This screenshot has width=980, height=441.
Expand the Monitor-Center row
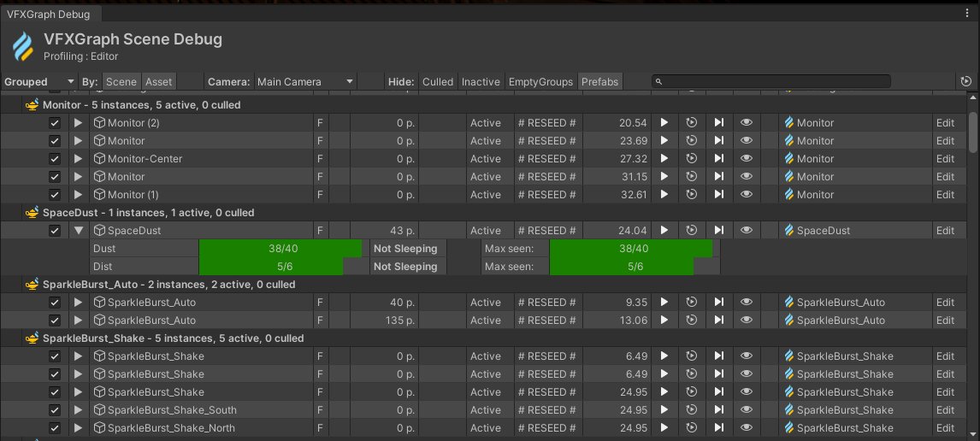[x=78, y=159]
